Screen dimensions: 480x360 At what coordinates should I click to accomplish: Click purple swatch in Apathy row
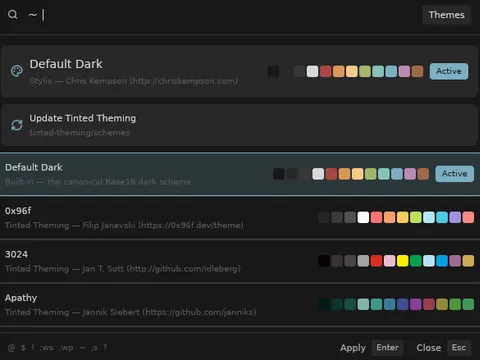coord(416,304)
